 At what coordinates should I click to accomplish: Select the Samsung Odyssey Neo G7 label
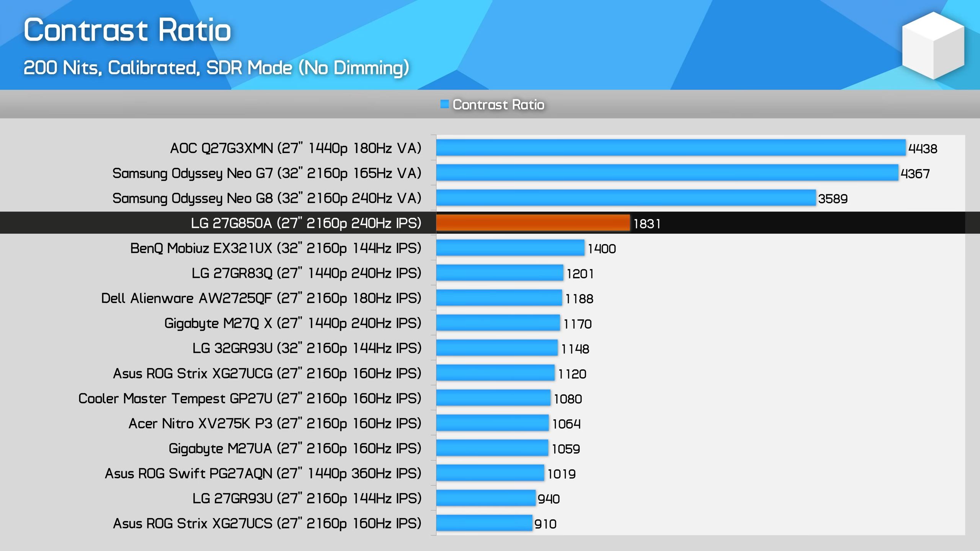(267, 173)
